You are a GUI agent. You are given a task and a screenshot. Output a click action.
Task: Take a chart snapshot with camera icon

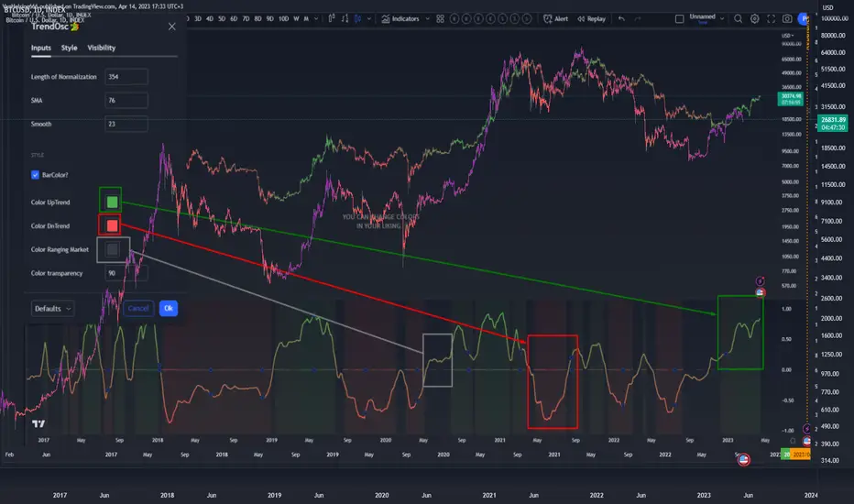click(x=787, y=19)
